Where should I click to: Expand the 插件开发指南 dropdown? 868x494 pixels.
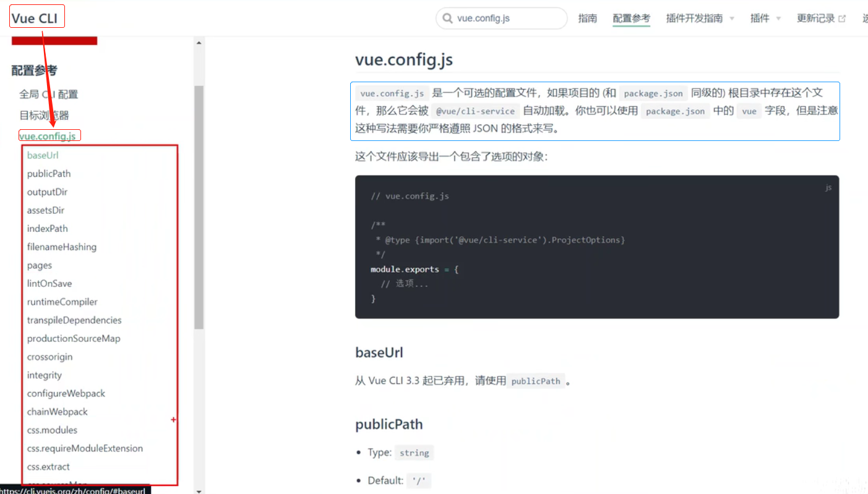pyautogui.click(x=700, y=19)
